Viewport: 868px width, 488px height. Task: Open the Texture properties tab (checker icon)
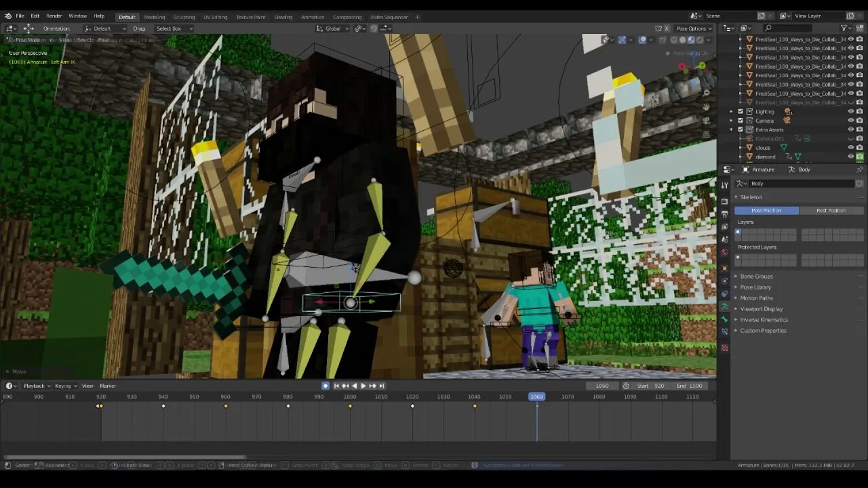point(724,348)
